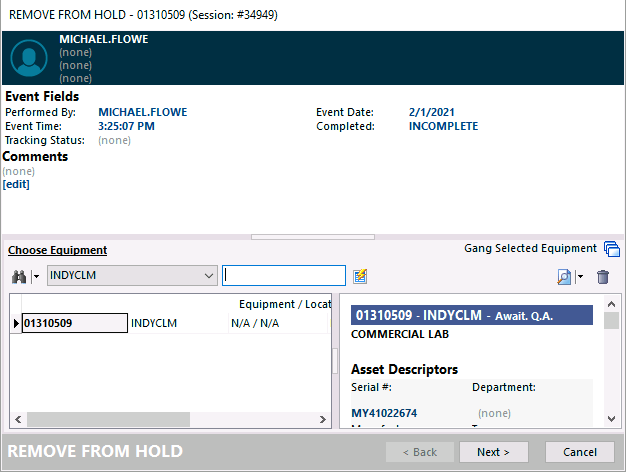Open the binoculars search dropdown arrow
This screenshot has width=627, height=472.
(x=36, y=276)
